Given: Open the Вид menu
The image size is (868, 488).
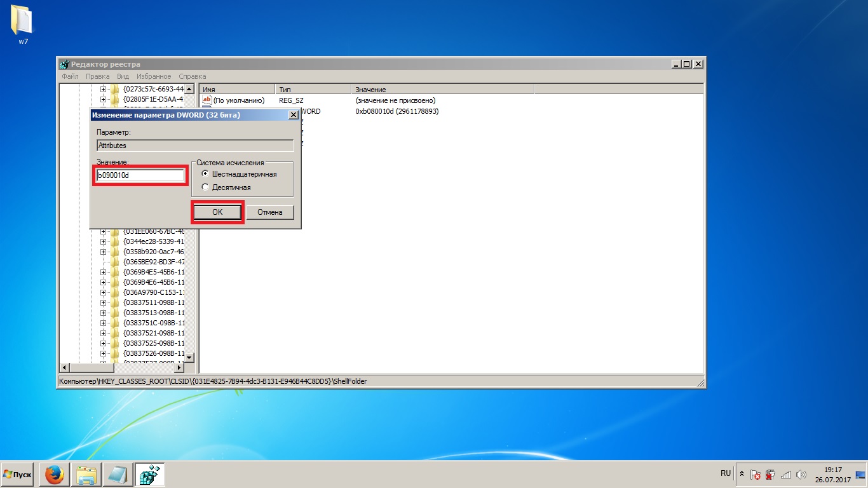Looking at the screenshot, I should click(x=123, y=76).
